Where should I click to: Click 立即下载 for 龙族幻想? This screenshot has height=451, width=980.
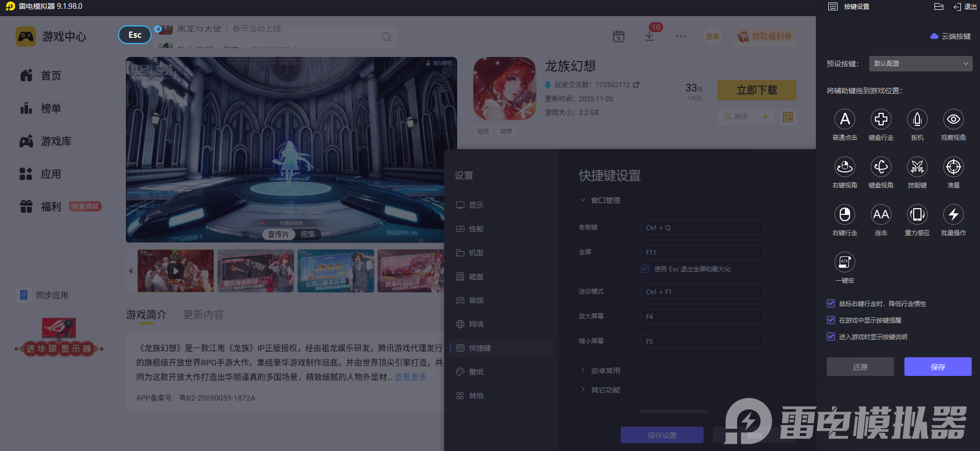click(x=757, y=90)
